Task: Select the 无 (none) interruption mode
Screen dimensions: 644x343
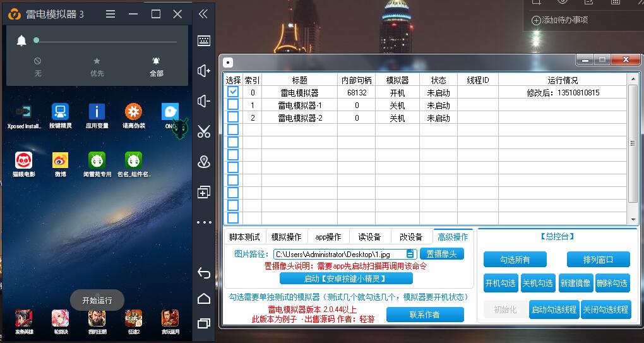Action: (x=38, y=66)
